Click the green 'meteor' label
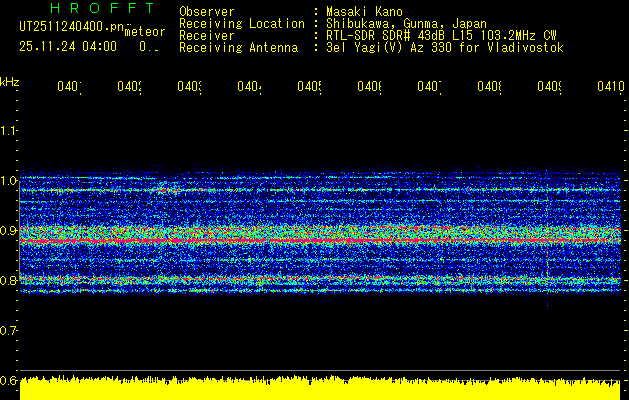The image size is (629, 400). (145, 32)
